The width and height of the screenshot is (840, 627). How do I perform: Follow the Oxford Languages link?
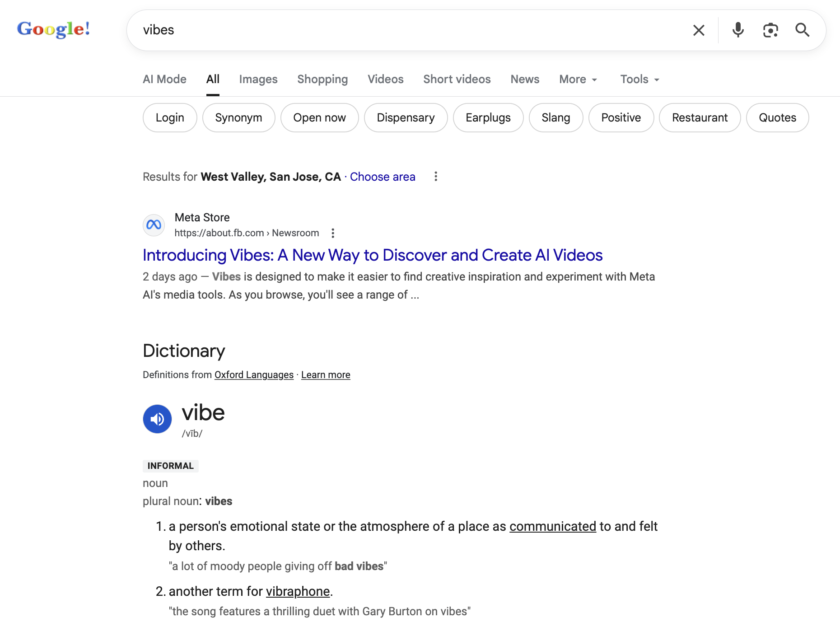click(x=254, y=375)
